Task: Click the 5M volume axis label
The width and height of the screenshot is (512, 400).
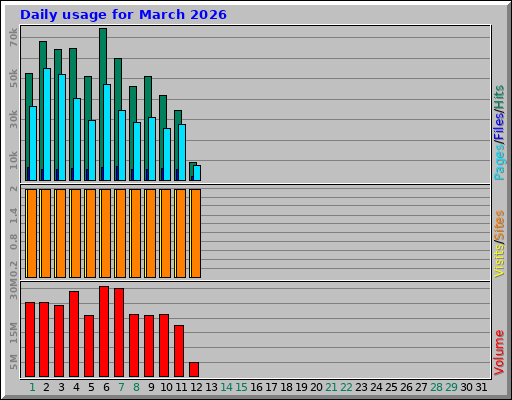Action: 13,362
